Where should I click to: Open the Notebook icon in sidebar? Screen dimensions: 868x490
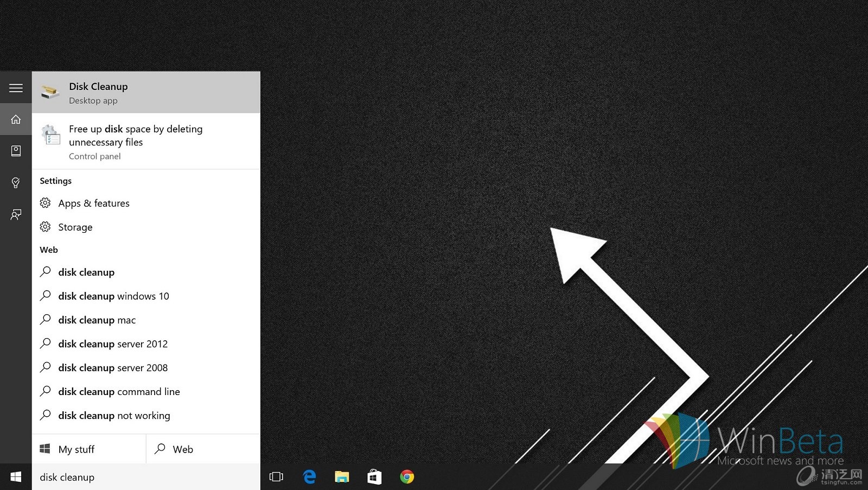pos(16,151)
